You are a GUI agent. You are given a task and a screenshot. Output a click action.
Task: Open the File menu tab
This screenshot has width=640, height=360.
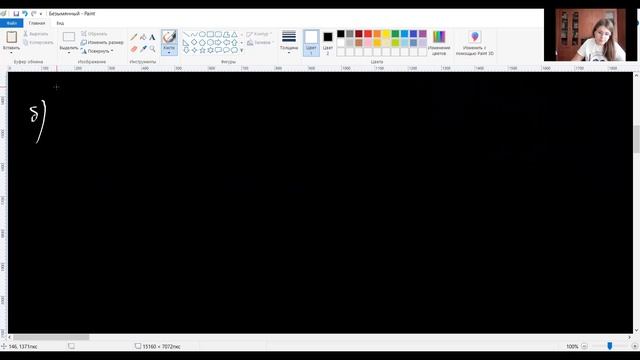coord(11,23)
